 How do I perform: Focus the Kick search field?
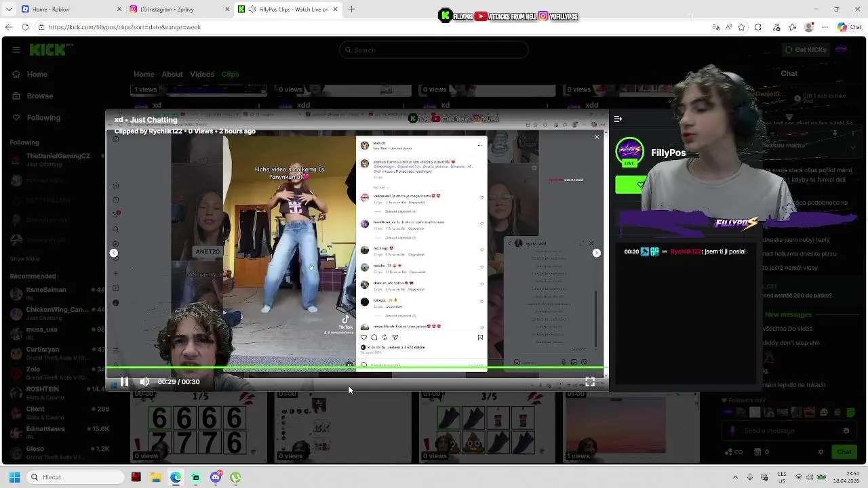[434, 49]
